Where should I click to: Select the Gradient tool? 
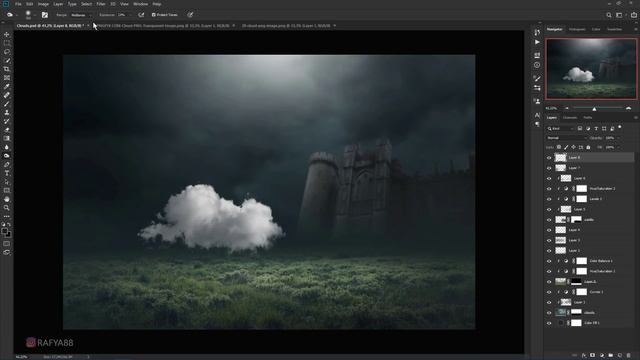7,138
